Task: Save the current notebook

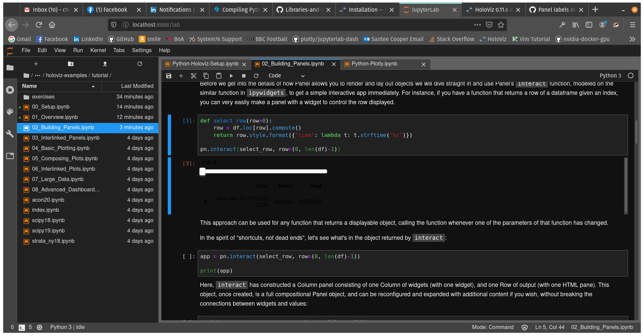Action: [168, 76]
